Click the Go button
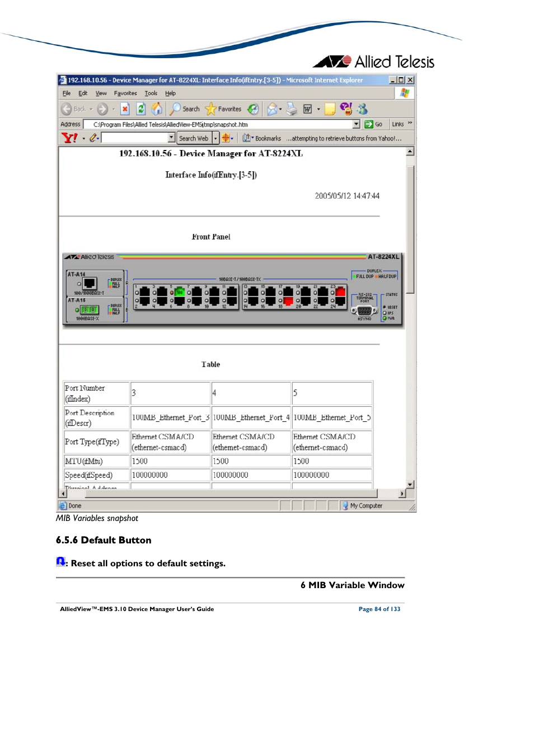The image size is (534, 756). [x=373, y=124]
